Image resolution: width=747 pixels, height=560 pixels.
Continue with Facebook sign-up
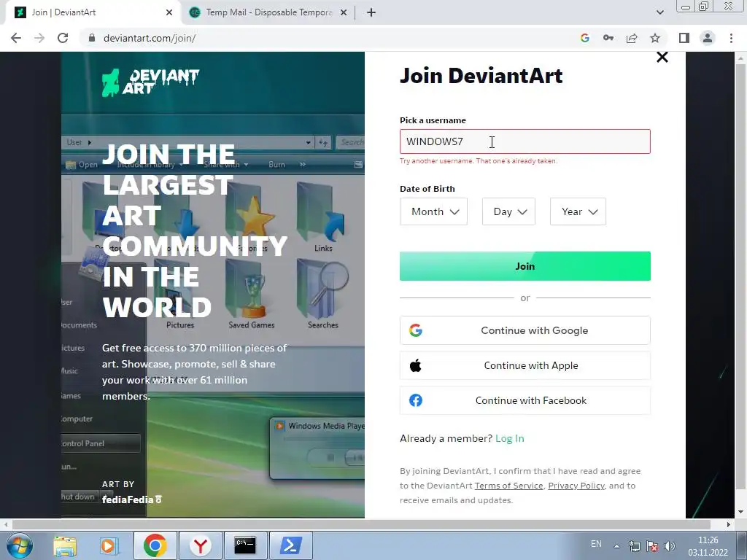click(x=525, y=400)
